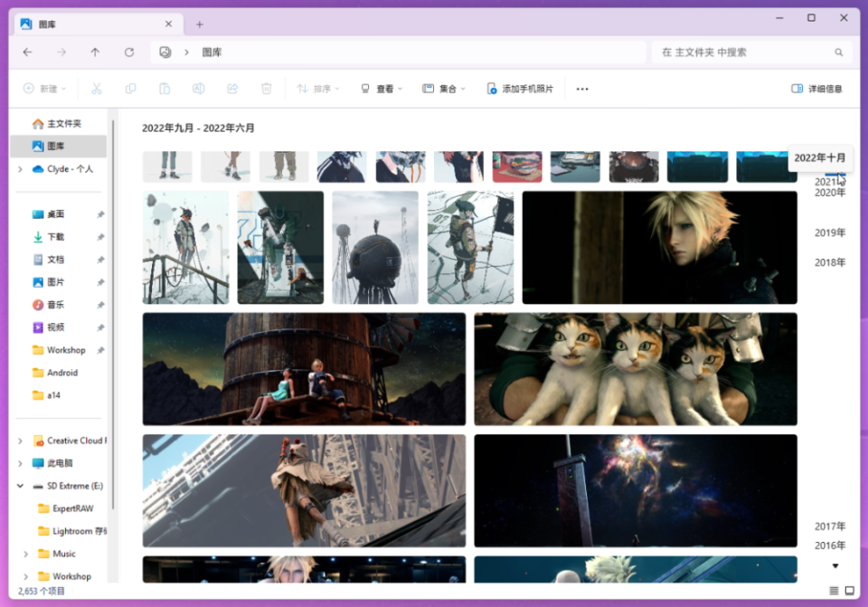
Task: Click the Back navigation button
Action: click(x=27, y=52)
